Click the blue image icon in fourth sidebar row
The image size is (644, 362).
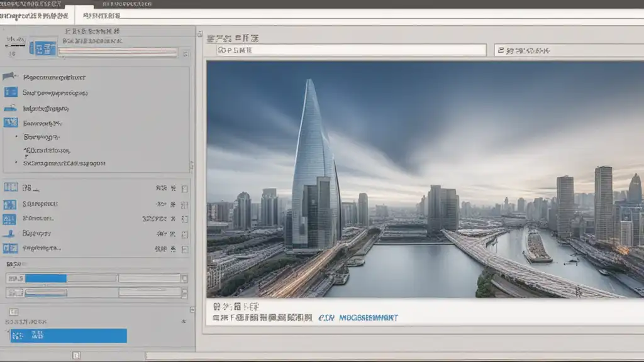11,123
